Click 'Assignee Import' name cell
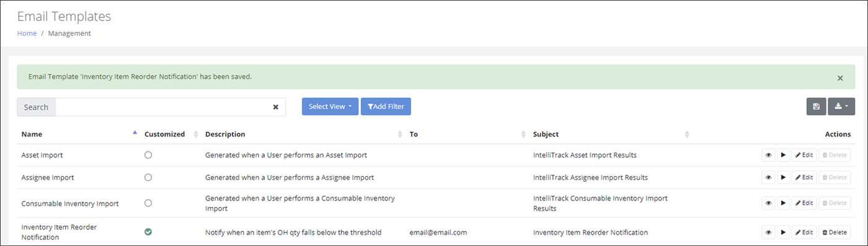Screen dimensions: 868x246 coord(48,177)
